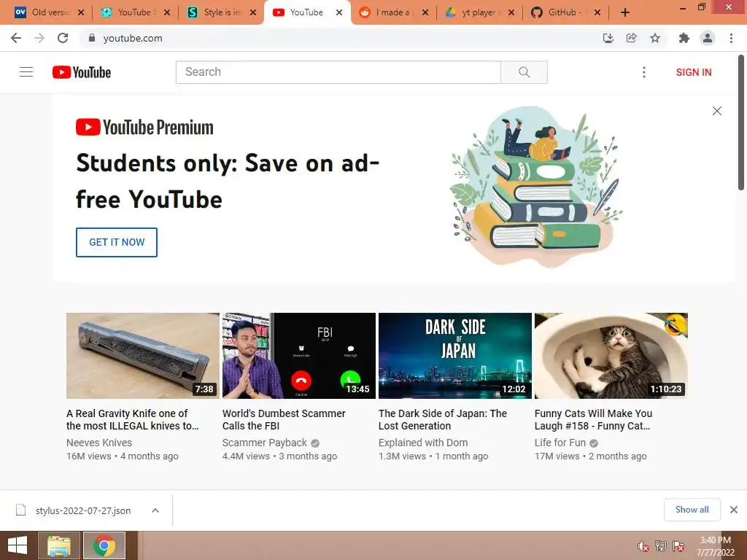Viewport: 747px width, 560px height.
Task: Close the Old version tab
Action: [81, 12]
